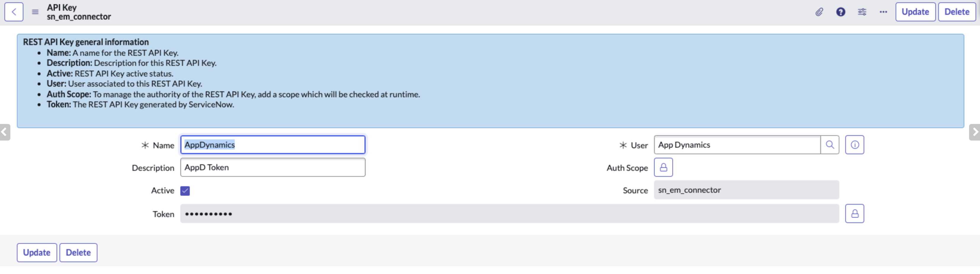Click the 'REST API Key general information' heading
The height and width of the screenshot is (274, 980).
pyautogui.click(x=86, y=42)
